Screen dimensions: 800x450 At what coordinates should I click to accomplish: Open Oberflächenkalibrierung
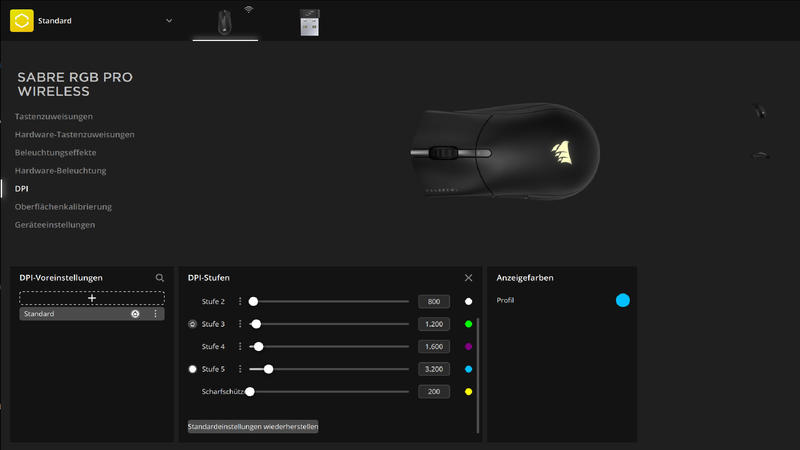(x=63, y=207)
